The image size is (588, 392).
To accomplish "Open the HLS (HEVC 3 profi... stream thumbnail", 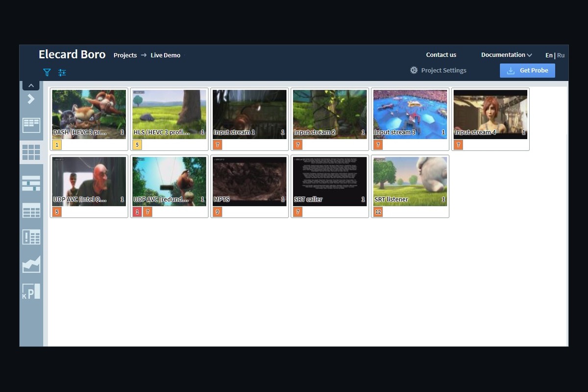I will pyautogui.click(x=170, y=114).
